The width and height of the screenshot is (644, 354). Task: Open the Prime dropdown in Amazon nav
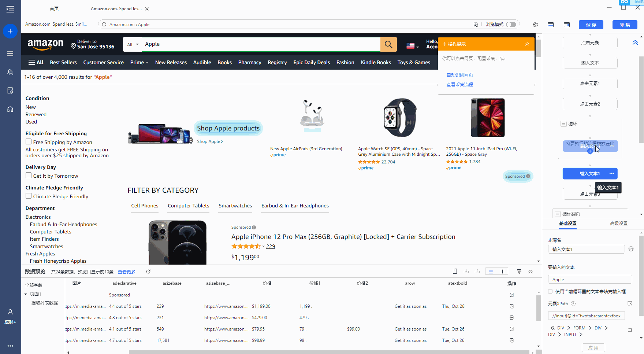(x=139, y=62)
